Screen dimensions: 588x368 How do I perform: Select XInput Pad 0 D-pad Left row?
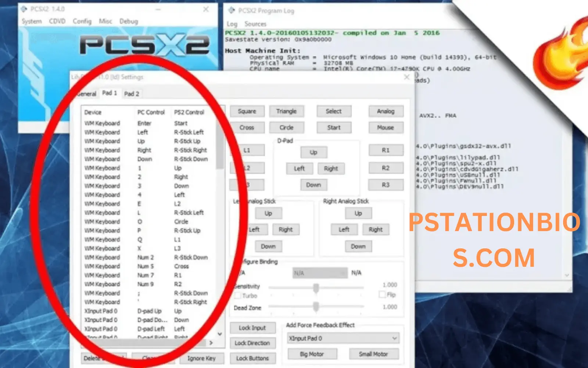click(x=149, y=329)
